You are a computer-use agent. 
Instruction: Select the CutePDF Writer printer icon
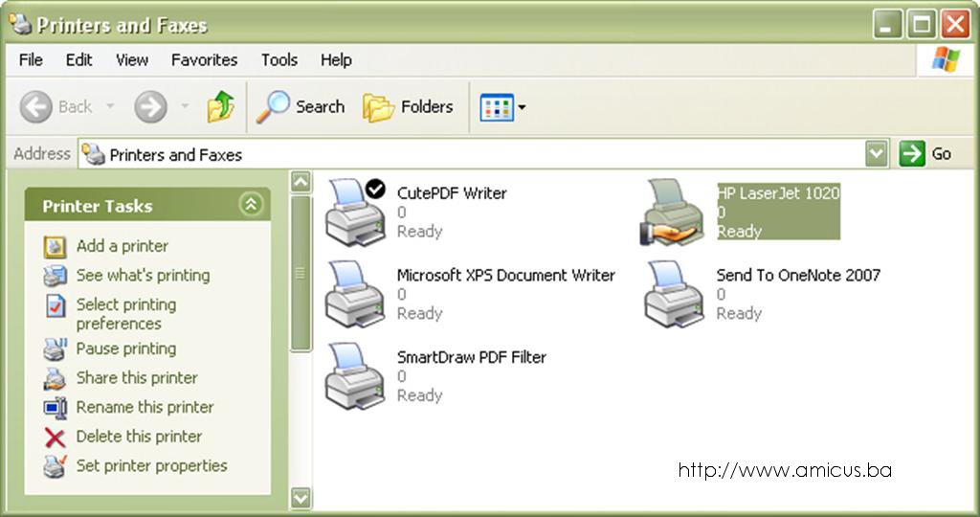tap(356, 212)
